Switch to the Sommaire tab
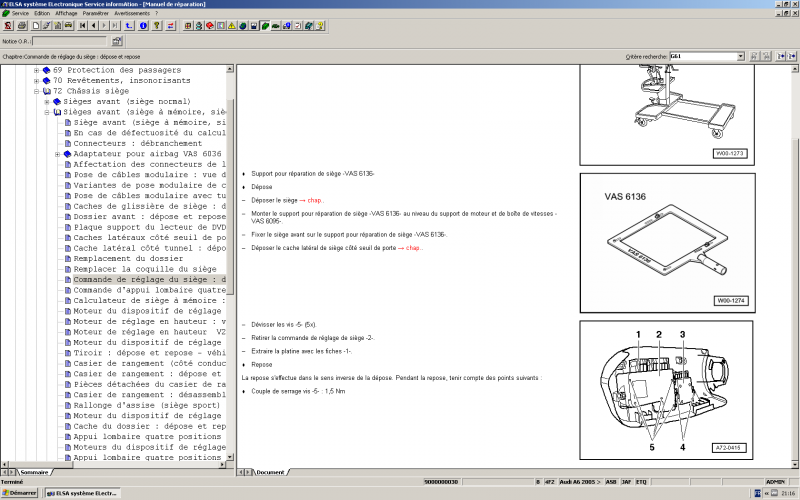Image resolution: width=800 pixels, height=500 pixels. (x=35, y=471)
